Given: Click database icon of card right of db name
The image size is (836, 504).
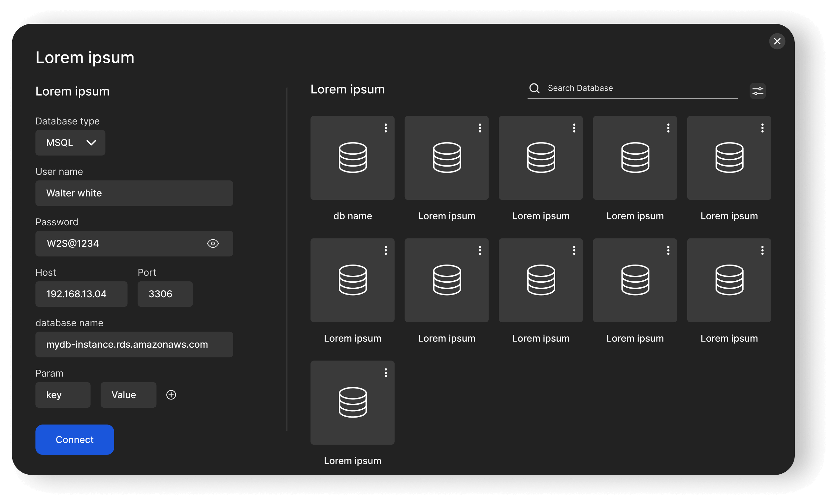Looking at the screenshot, I should (446, 158).
